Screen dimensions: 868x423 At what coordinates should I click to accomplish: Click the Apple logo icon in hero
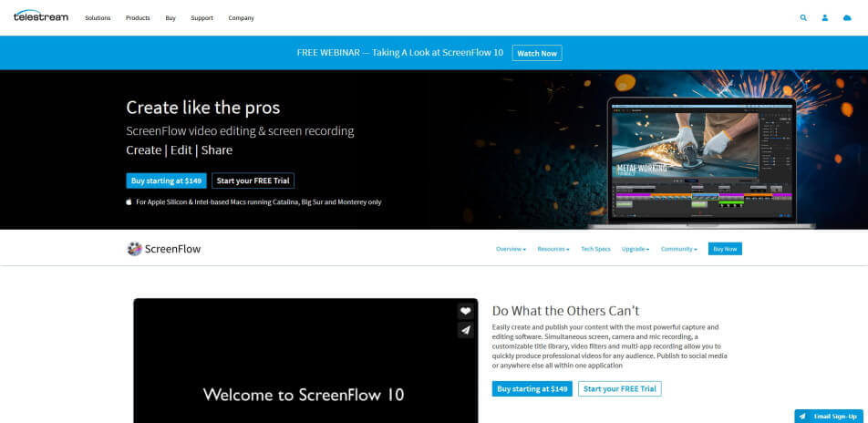129,202
